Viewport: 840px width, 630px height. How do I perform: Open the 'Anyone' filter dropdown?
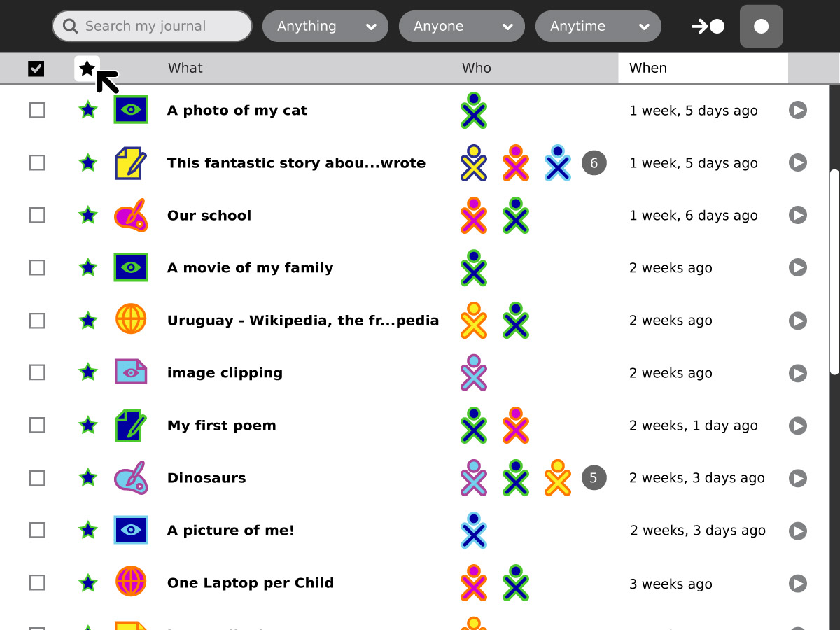pyautogui.click(x=462, y=27)
